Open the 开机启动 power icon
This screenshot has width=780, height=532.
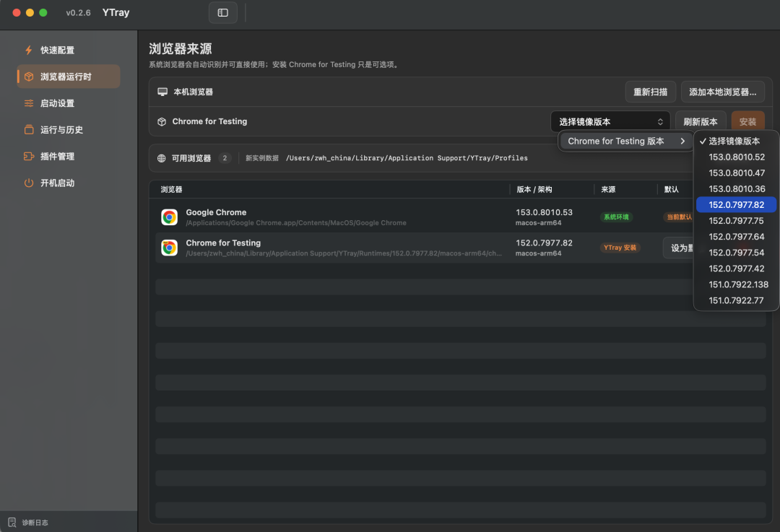(x=29, y=183)
